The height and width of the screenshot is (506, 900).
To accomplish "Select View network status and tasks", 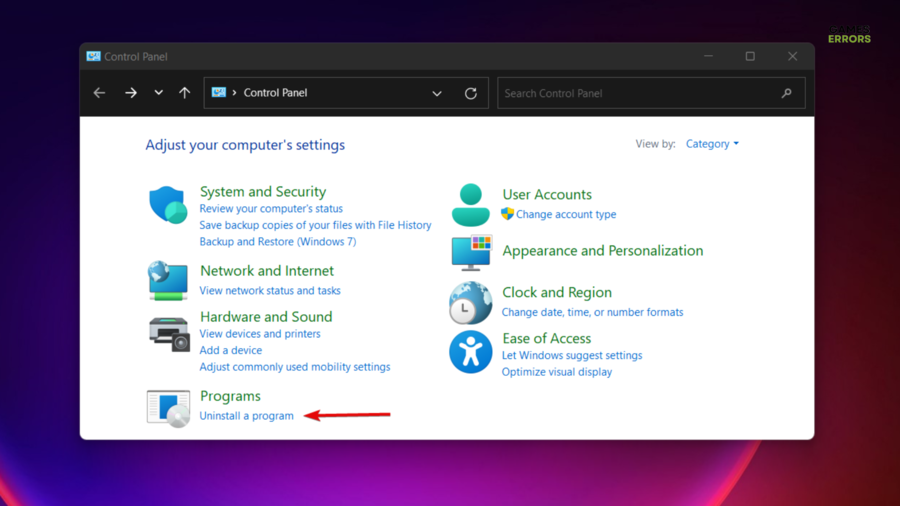I will tap(270, 291).
